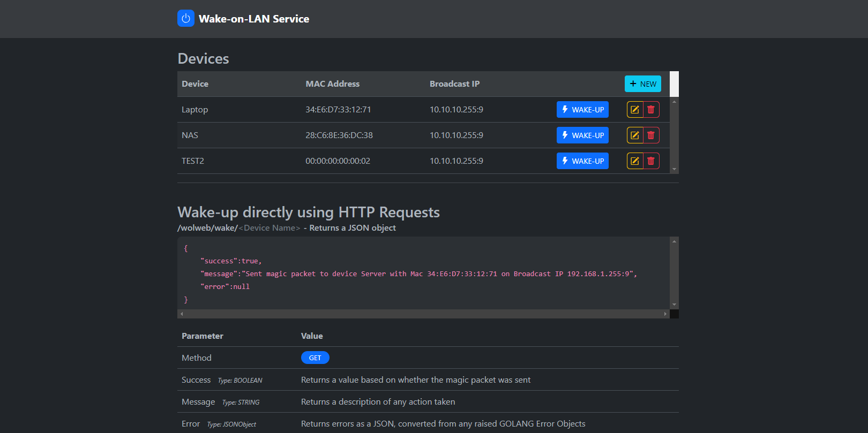Click the Method parameter row label
This screenshot has width=868, height=433.
pos(197,358)
